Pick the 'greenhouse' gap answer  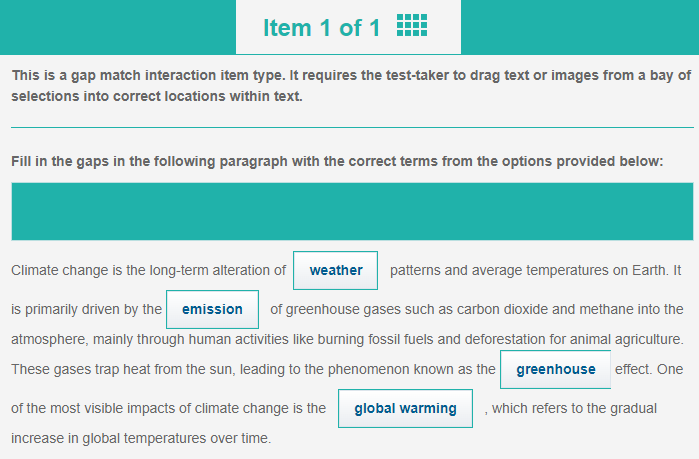coord(555,369)
